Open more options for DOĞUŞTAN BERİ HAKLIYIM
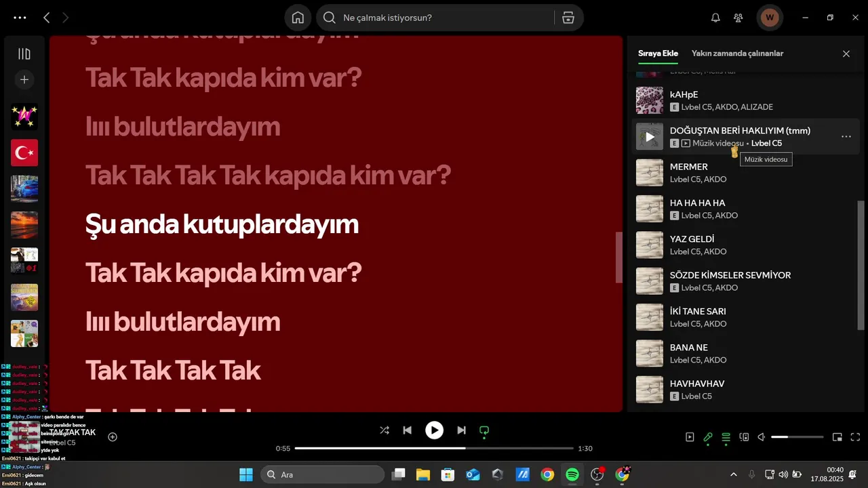This screenshot has width=868, height=488. tap(846, 137)
